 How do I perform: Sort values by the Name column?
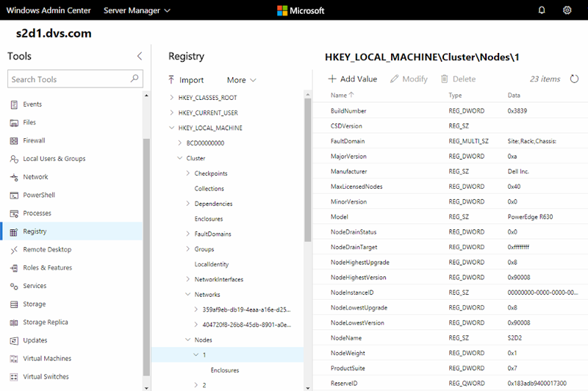tap(342, 96)
